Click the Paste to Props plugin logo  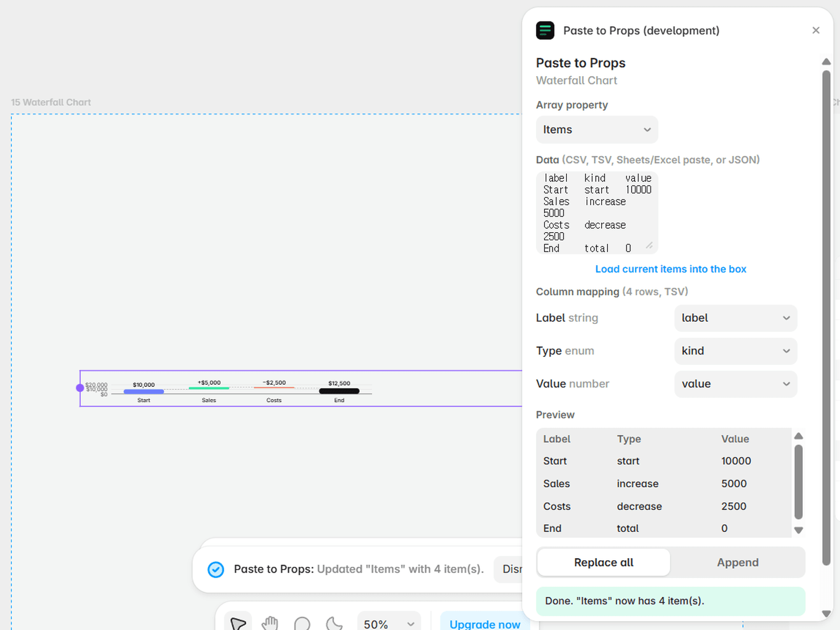coord(545,30)
